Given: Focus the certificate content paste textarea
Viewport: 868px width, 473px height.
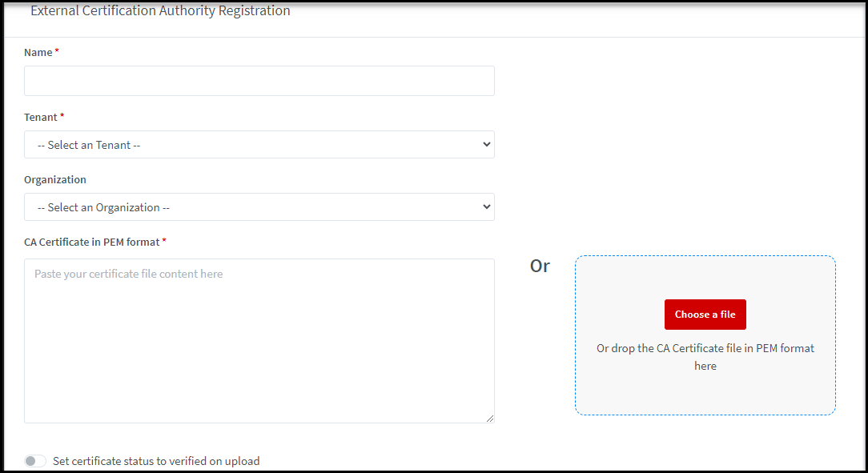Looking at the screenshot, I should (x=259, y=340).
